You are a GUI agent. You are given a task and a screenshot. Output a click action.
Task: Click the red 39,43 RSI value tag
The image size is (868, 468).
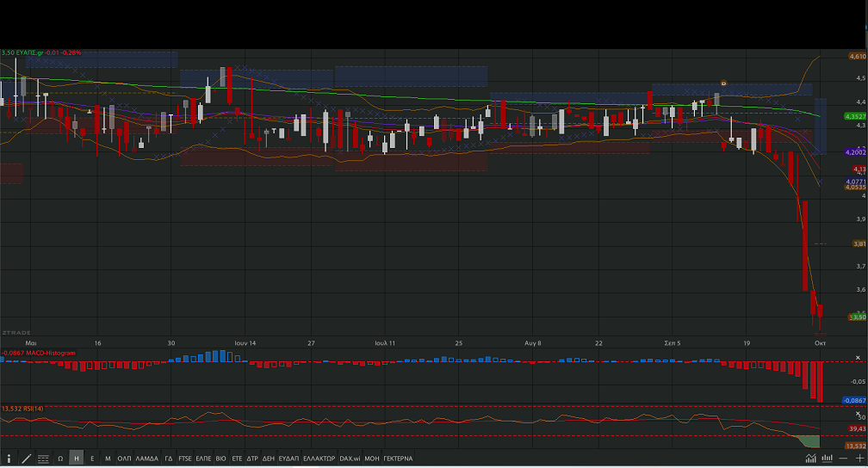pyautogui.click(x=858, y=428)
